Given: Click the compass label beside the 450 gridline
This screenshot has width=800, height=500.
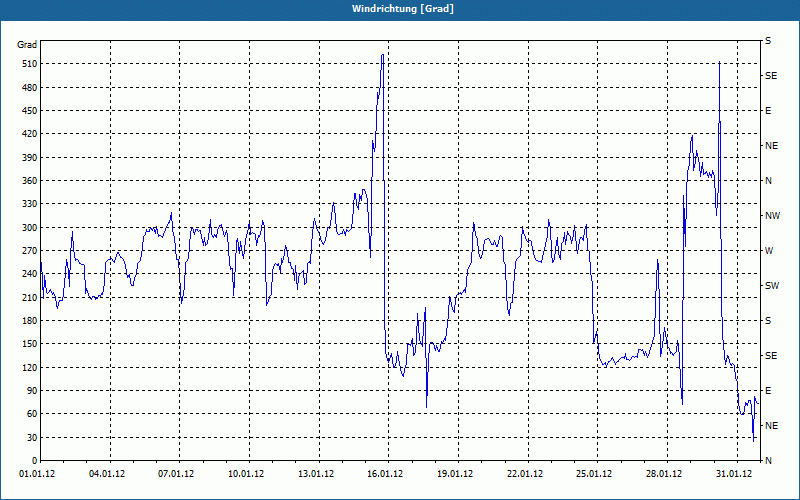Looking at the screenshot, I should (x=768, y=111).
